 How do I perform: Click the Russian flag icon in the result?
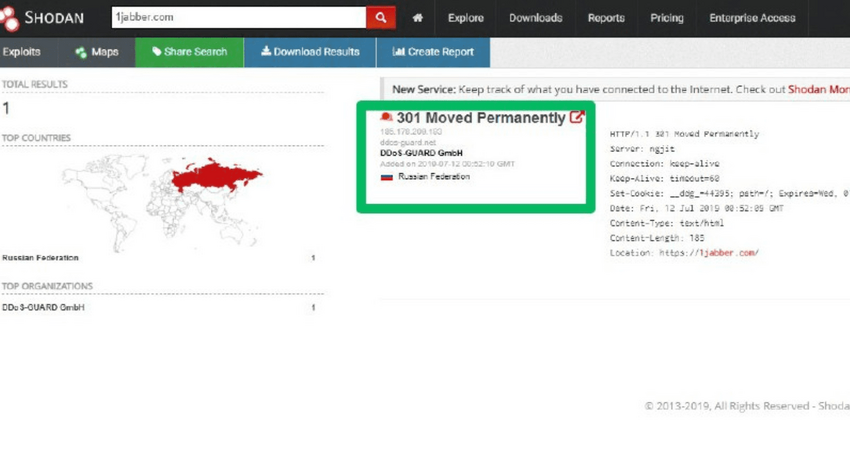coord(387,177)
